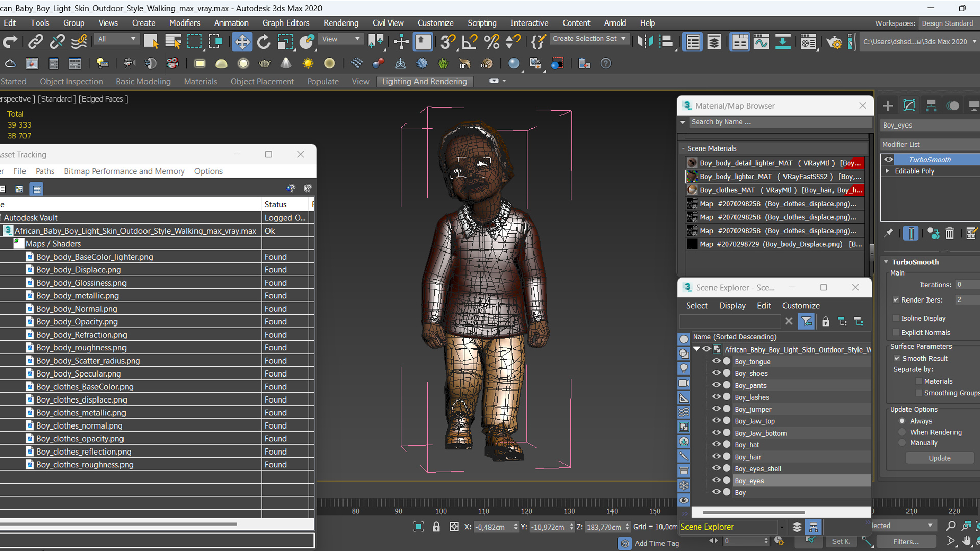Open the All selection filter dropdown
The width and height of the screenshot is (980, 551).
click(x=117, y=39)
